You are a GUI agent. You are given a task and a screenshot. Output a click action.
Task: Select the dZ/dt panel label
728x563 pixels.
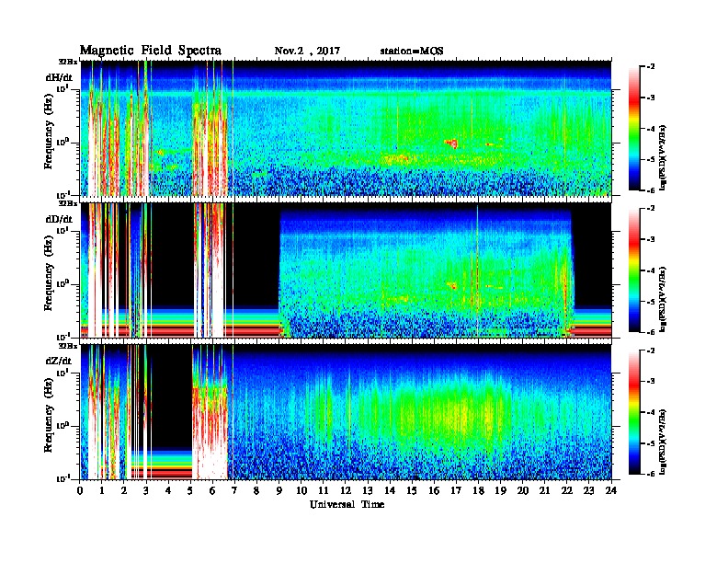[60, 361]
